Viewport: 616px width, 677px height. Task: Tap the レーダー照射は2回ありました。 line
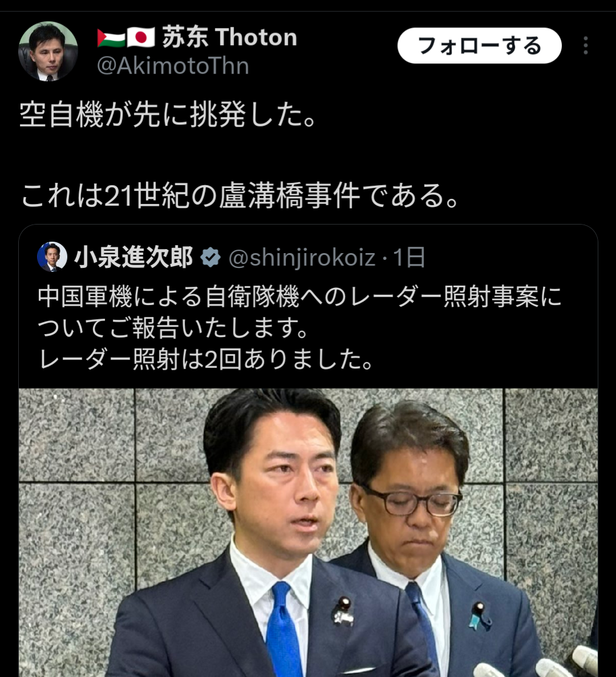pos(206,359)
